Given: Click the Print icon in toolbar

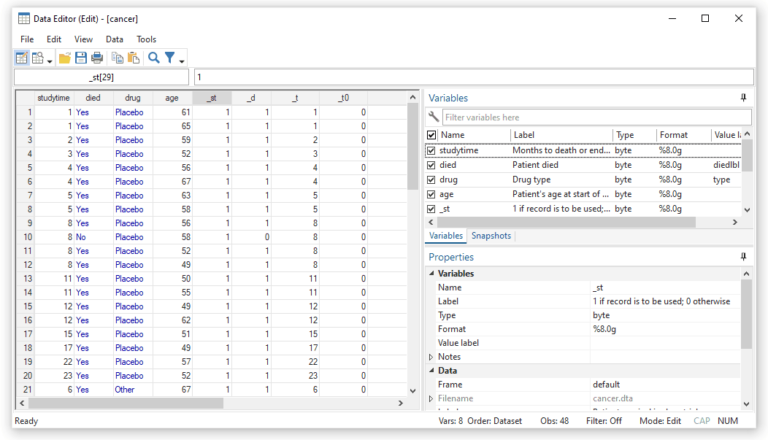Looking at the screenshot, I should (97, 58).
